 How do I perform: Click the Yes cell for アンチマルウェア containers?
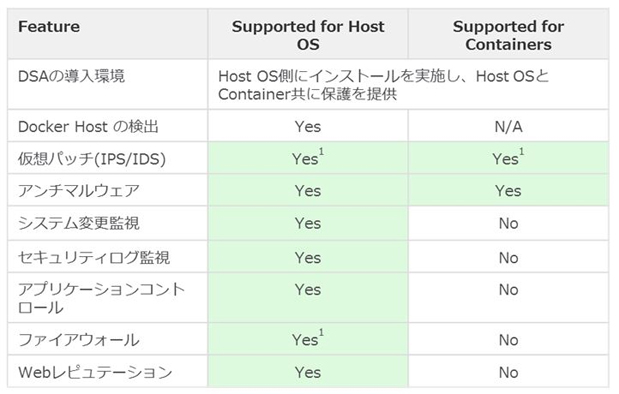coord(508,191)
